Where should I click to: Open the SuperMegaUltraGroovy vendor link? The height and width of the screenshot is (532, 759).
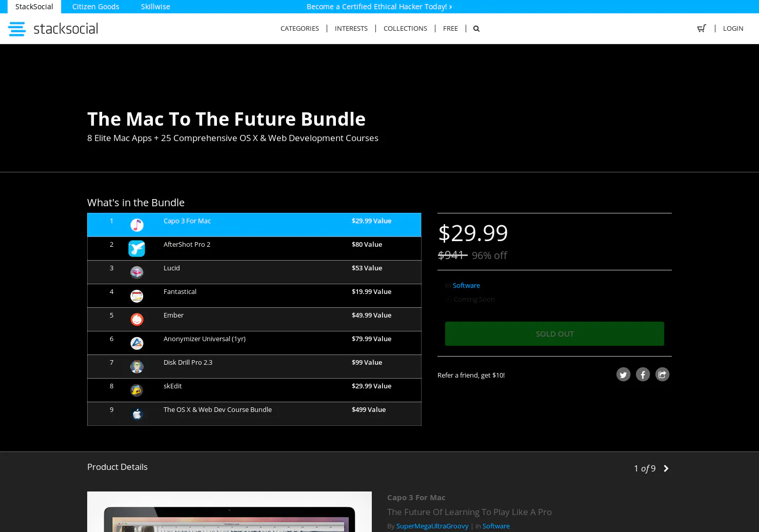[x=432, y=526]
